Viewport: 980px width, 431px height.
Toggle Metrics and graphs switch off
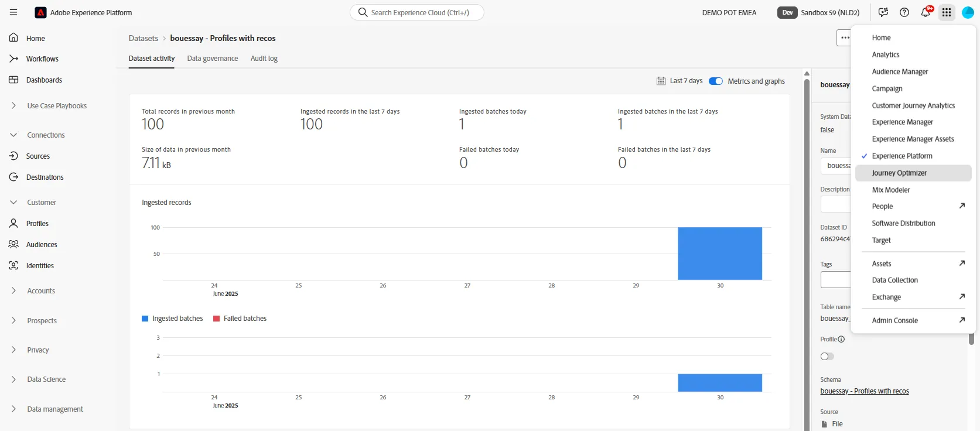point(716,81)
